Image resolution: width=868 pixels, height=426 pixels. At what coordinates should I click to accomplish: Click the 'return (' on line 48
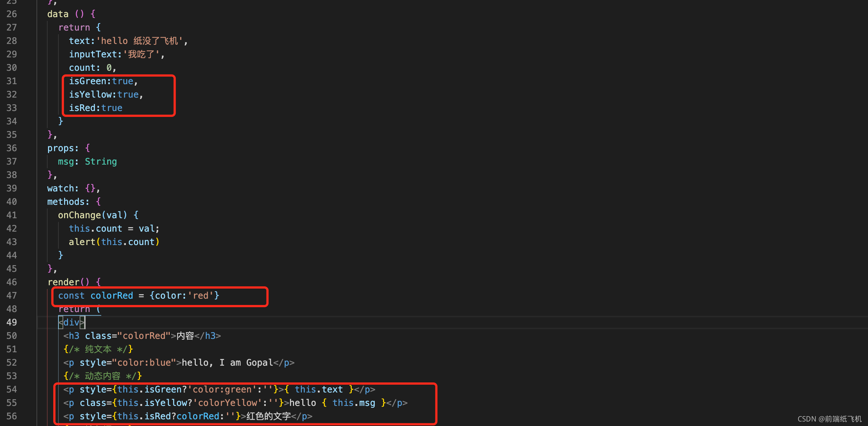click(80, 309)
